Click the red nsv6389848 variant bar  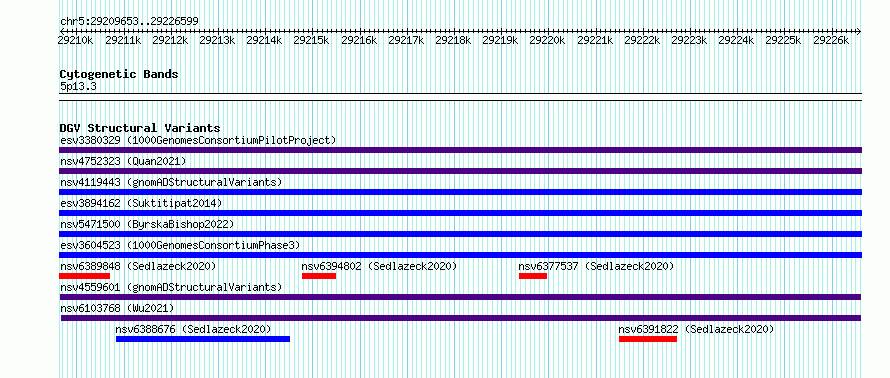coord(85,276)
